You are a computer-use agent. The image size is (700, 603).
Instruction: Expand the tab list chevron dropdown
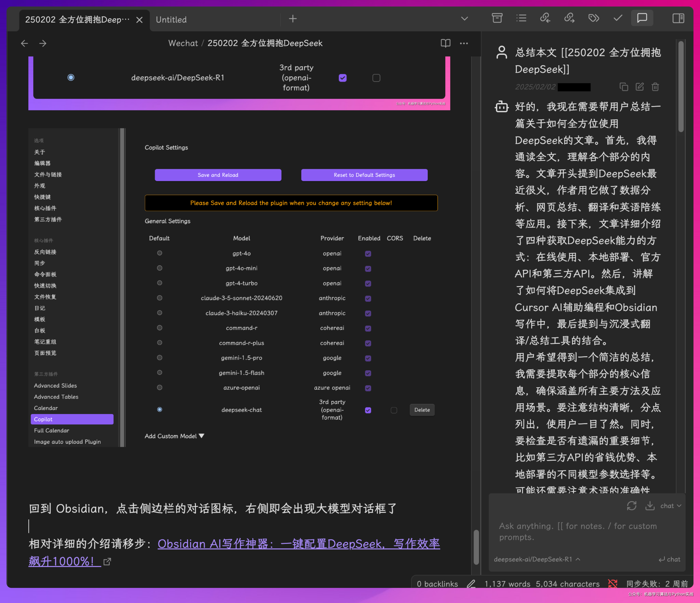465,19
